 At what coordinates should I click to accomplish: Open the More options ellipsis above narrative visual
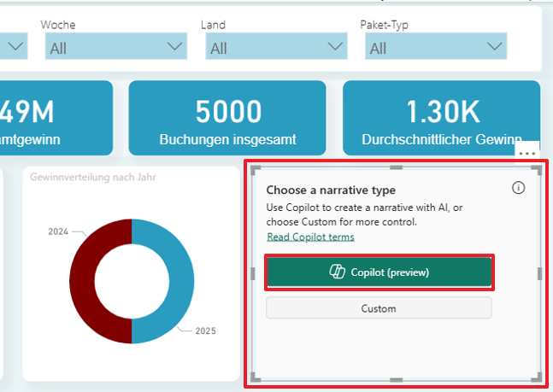click(x=527, y=154)
